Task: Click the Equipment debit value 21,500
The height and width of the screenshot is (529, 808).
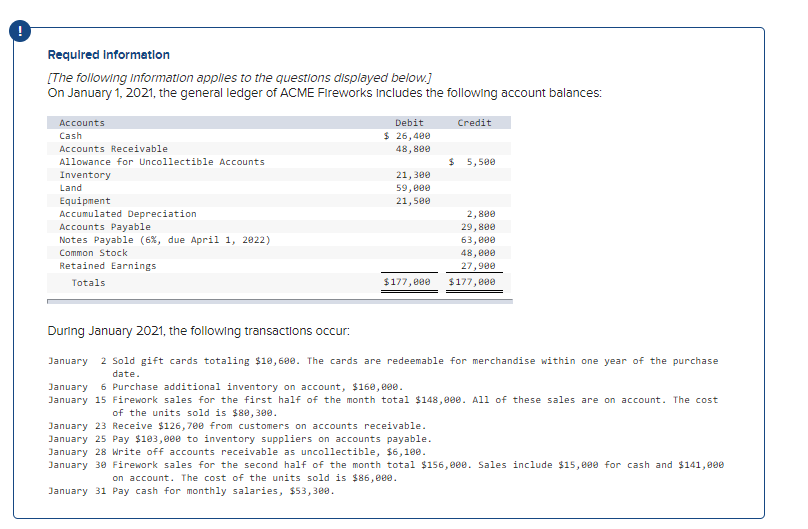Action: 413,200
